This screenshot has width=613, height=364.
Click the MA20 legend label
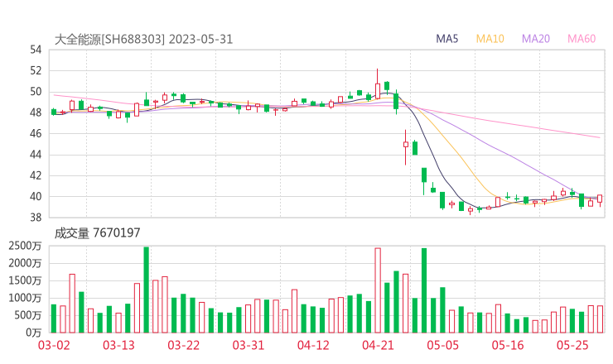(x=536, y=39)
